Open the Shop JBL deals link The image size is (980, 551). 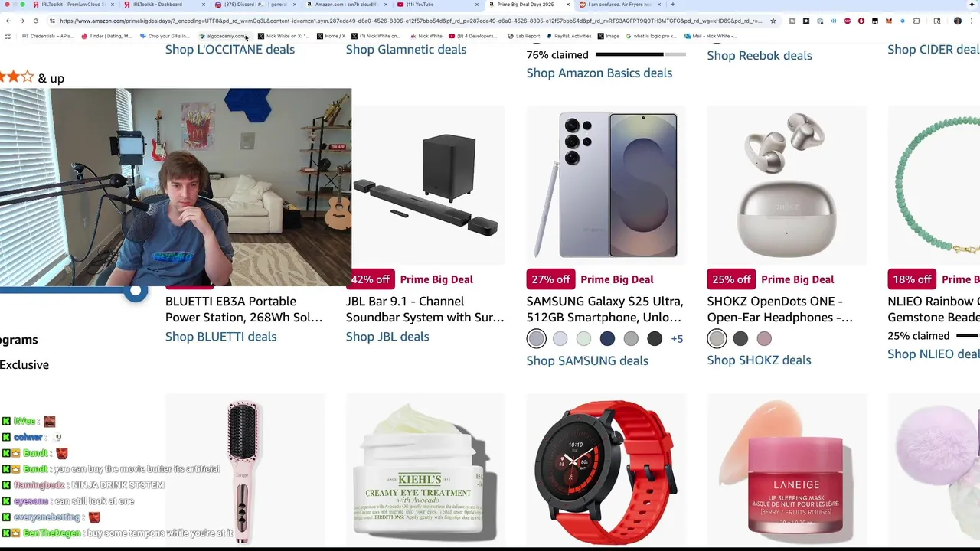387,336
